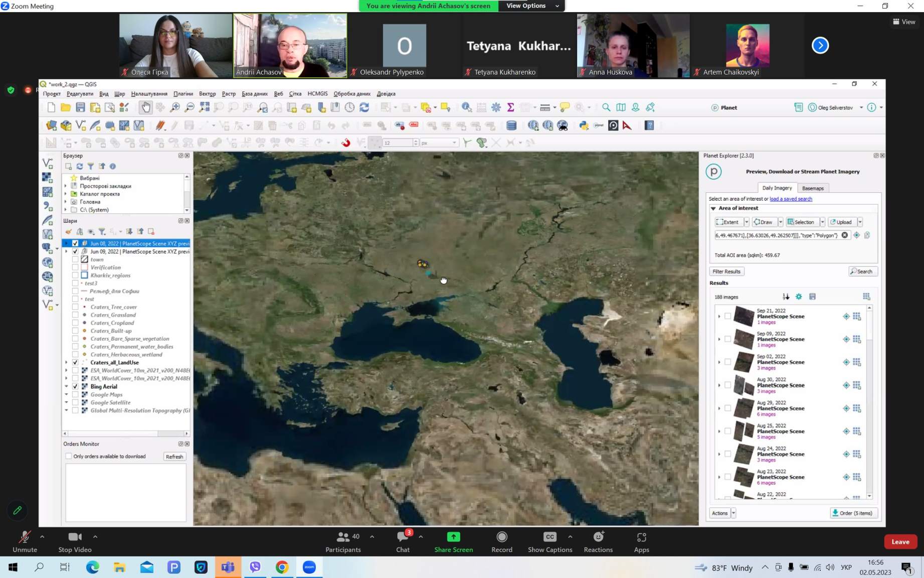Click sort order icon in Results
The height and width of the screenshot is (578, 924).
[786, 297]
